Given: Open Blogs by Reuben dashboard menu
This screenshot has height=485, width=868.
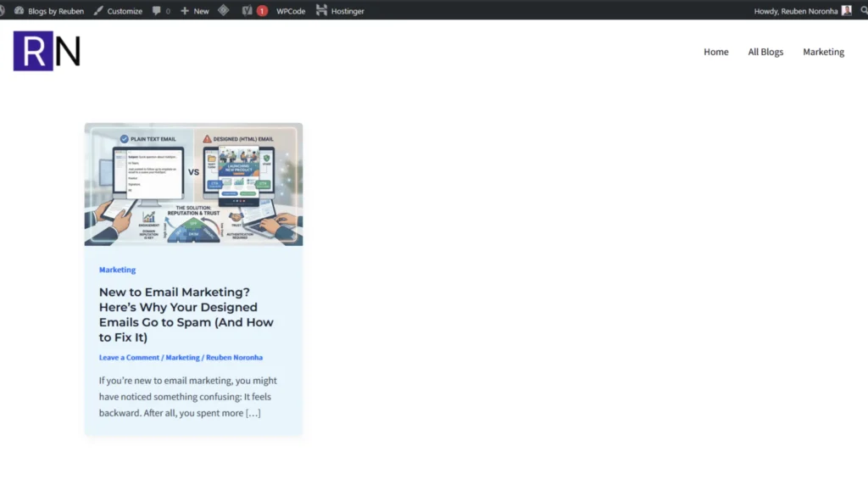Looking at the screenshot, I should coord(49,10).
